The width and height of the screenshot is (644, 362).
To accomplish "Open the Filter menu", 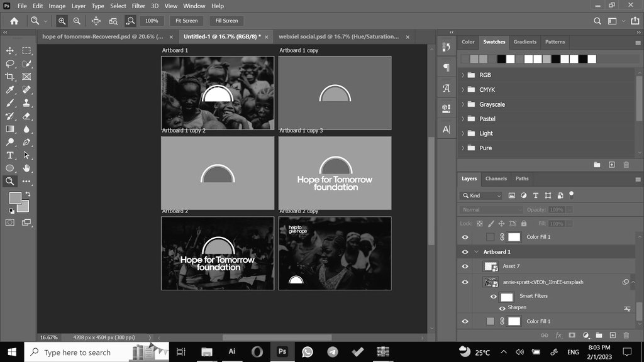I will click(x=138, y=6).
